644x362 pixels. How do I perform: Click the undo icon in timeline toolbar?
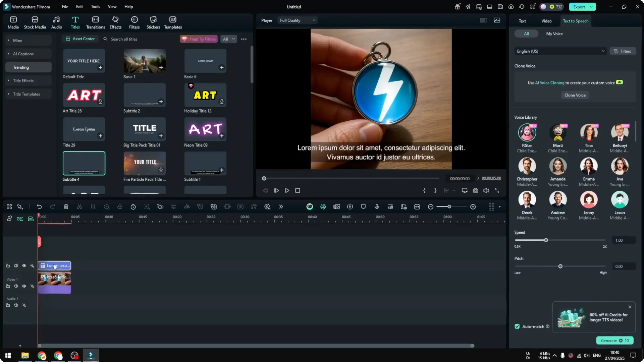39,206
